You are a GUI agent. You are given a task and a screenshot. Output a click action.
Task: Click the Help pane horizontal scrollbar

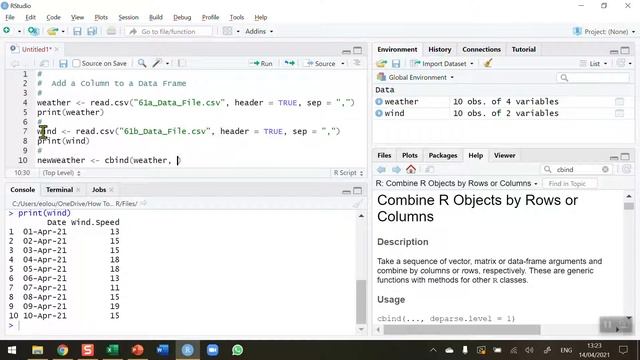pyautogui.click(x=462, y=329)
